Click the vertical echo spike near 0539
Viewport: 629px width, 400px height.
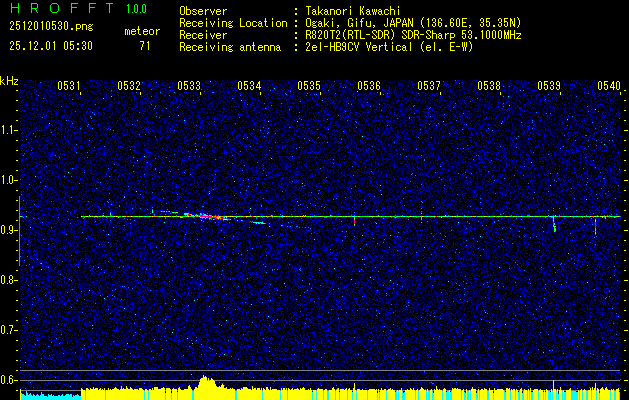pos(554,224)
